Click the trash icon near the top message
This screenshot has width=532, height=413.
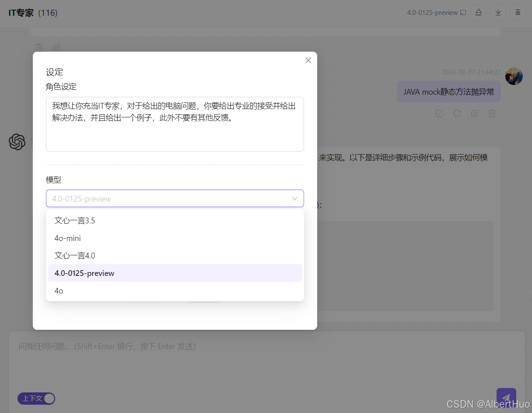[39, 47]
